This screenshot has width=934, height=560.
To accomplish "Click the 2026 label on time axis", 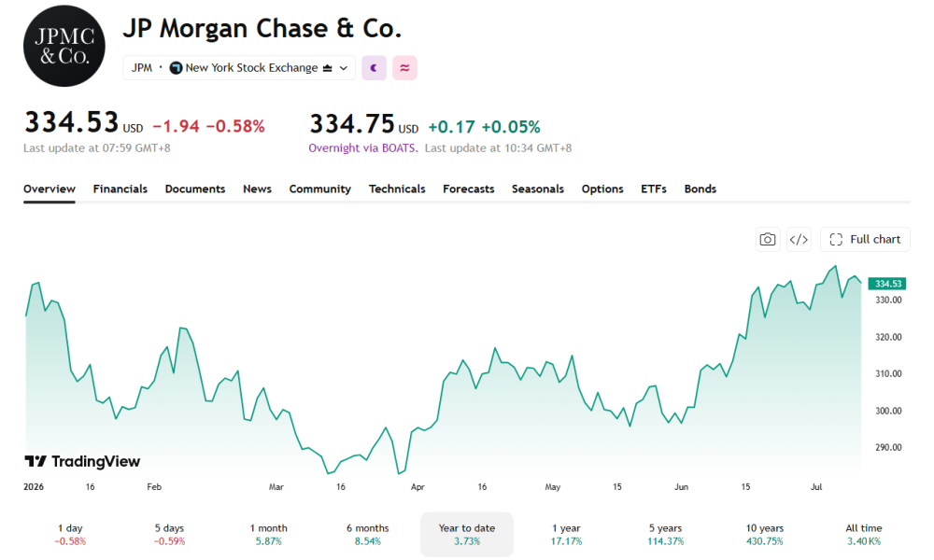I will 34,487.
